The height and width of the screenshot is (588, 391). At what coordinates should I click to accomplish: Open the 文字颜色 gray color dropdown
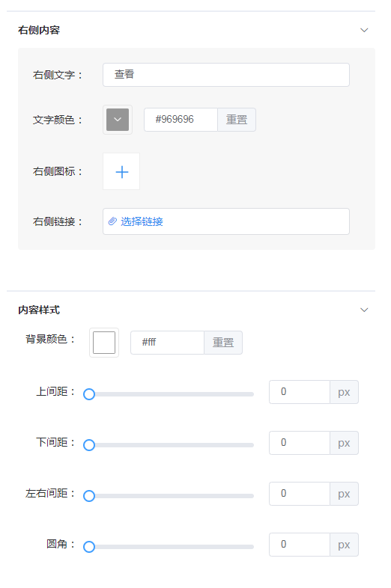[x=118, y=120]
